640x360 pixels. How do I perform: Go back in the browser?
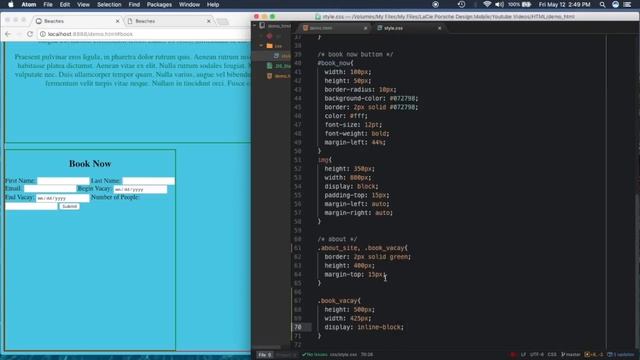click(8, 34)
